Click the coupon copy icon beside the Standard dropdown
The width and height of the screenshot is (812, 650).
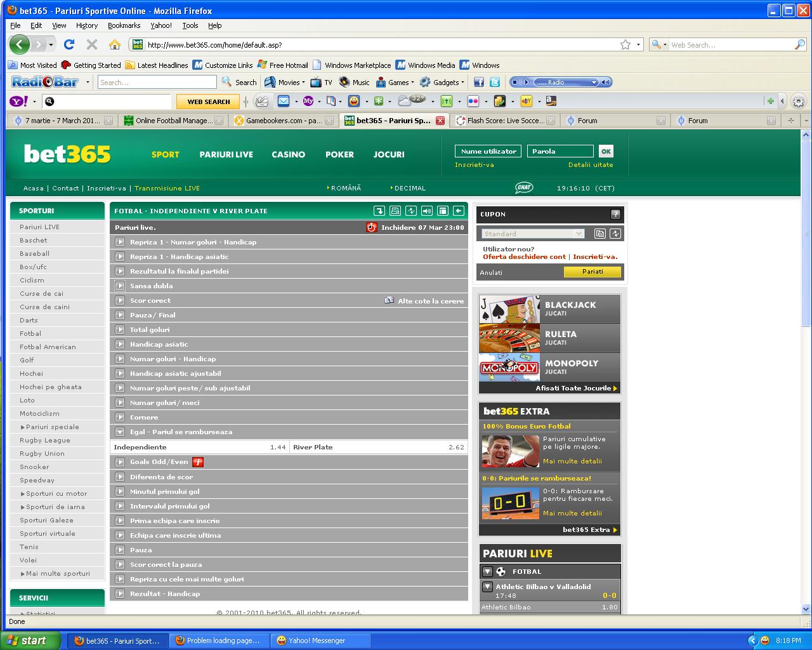pos(600,234)
